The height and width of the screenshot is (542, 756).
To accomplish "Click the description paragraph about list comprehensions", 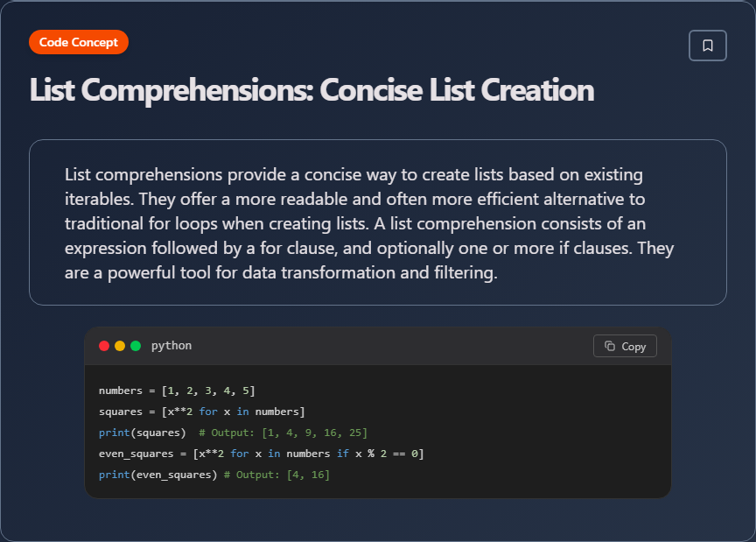I will click(369, 223).
